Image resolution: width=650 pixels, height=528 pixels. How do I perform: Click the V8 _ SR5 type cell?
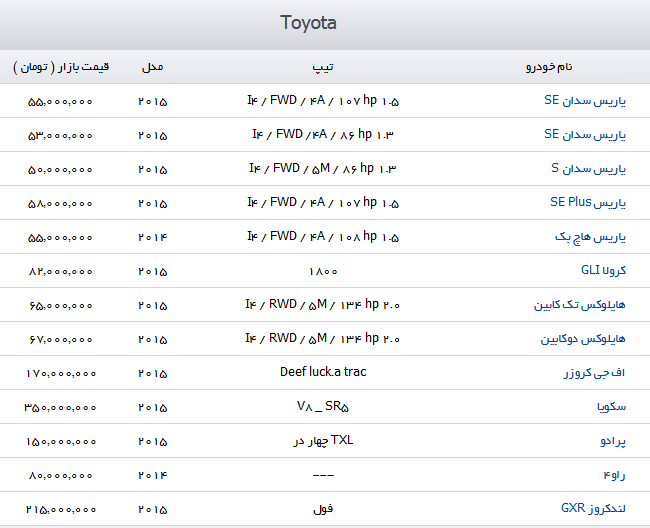point(323,407)
